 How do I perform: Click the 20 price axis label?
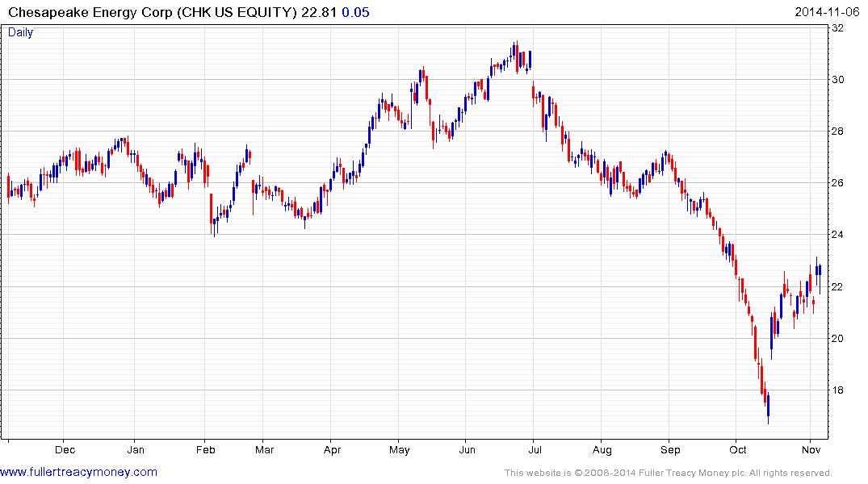(838, 339)
